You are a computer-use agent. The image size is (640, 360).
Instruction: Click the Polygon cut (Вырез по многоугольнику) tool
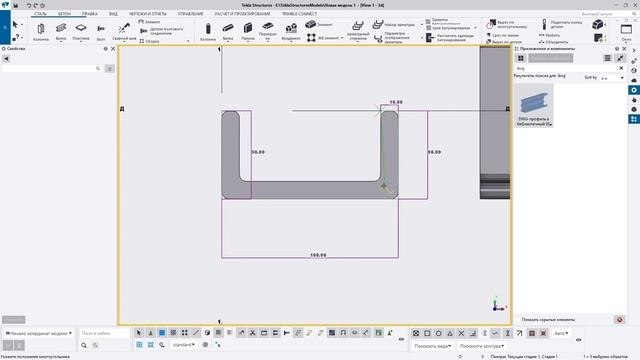pos(507,24)
